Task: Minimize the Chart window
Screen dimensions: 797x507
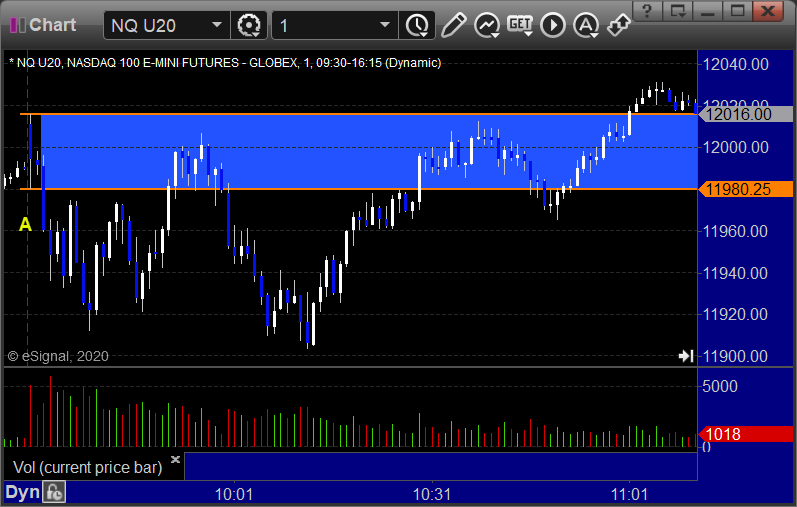Action: pos(708,10)
